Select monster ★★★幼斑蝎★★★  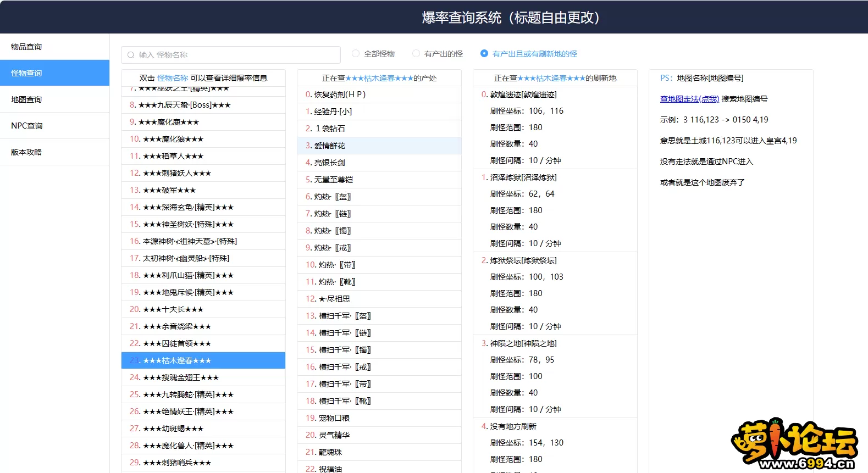[x=203, y=429]
